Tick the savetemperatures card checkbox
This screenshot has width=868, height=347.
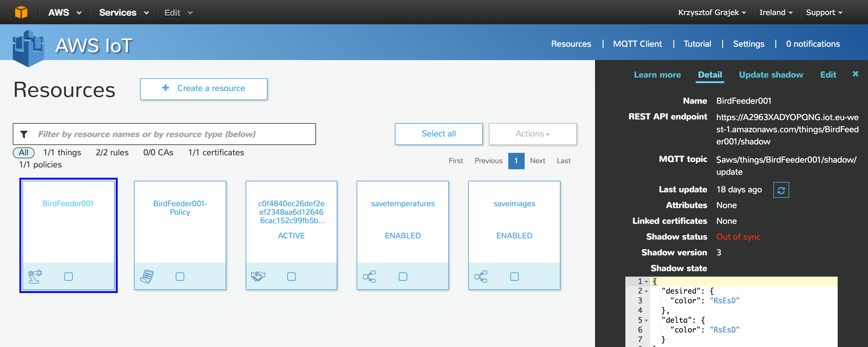tap(403, 277)
